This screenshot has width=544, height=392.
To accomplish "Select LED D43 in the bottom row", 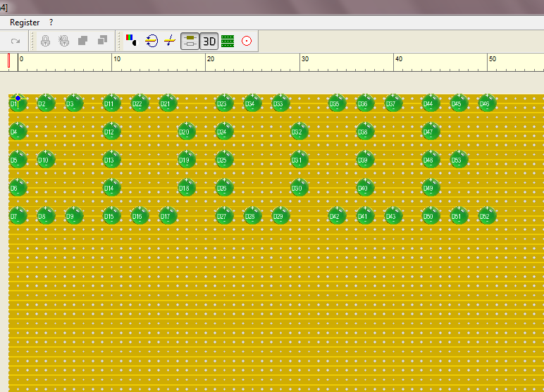I will coord(393,215).
